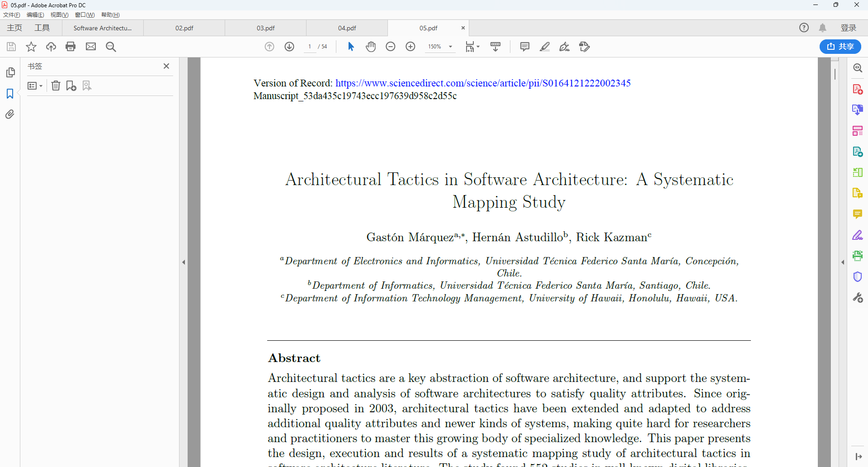Viewport: 868px width, 467px height.
Task: Click the vertical scrollbar thumb of the document
Action: 835,74
